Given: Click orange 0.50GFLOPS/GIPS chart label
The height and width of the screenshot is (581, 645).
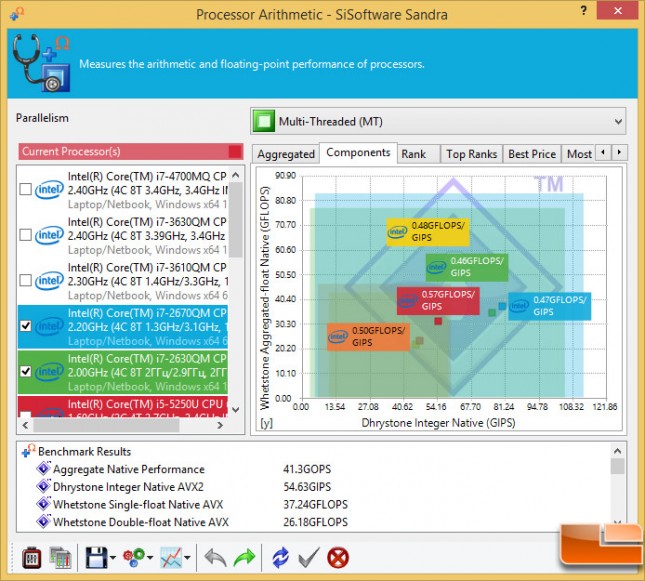Looking at the screenshot, I should tap(368, 337).
